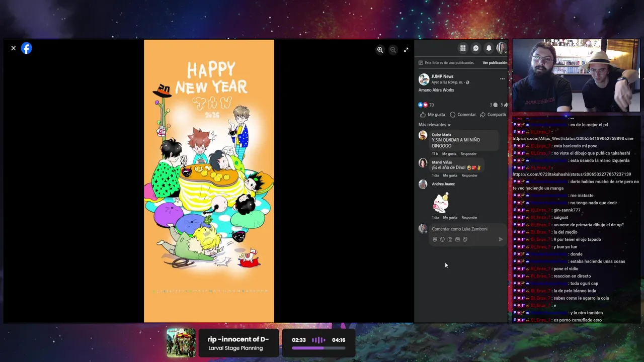Open the notifications bell
The height and width of the screenshot is (362, 644).
tap(489, 48)
